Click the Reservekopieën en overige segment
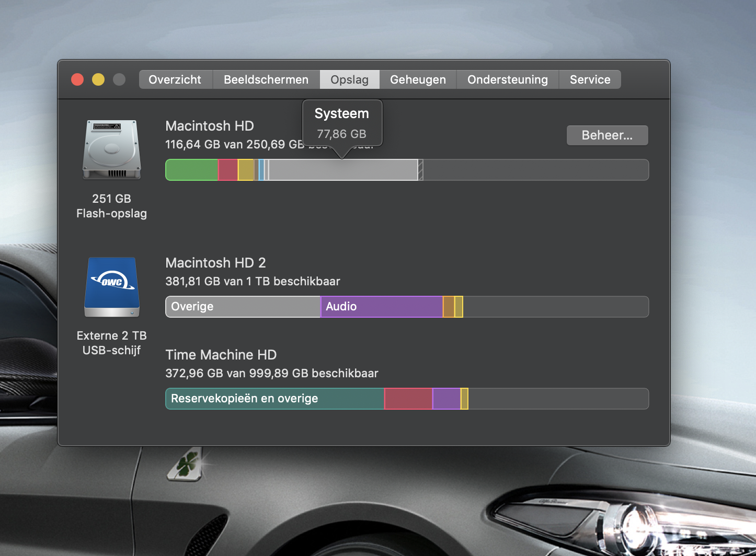Viewport: 756px width, 556px height. [275, 399]
